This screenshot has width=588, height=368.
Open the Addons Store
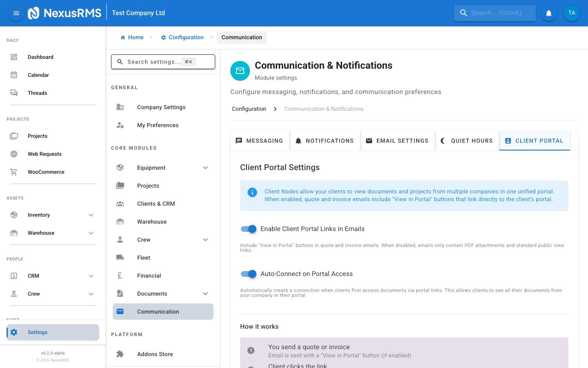point(155,354)
